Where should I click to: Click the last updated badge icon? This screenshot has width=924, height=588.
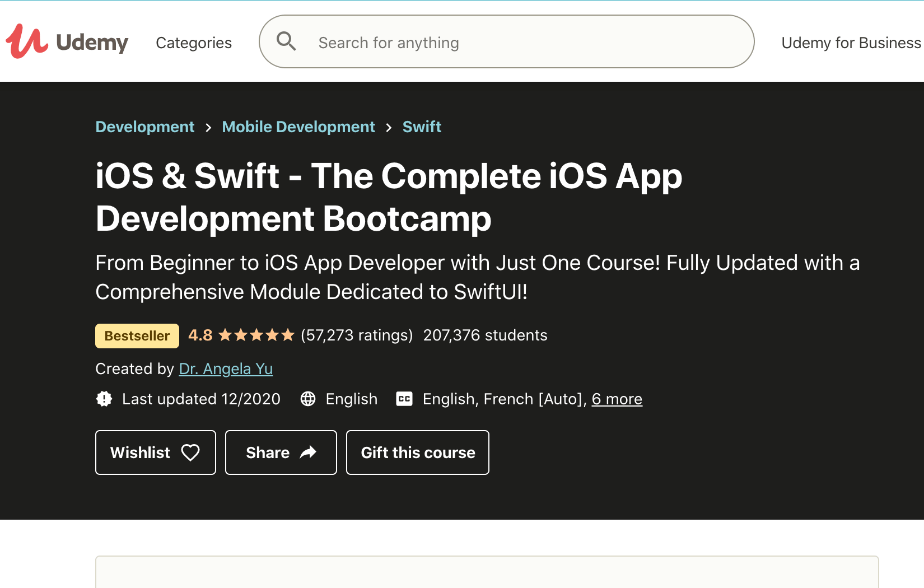[x=104, y=399]
